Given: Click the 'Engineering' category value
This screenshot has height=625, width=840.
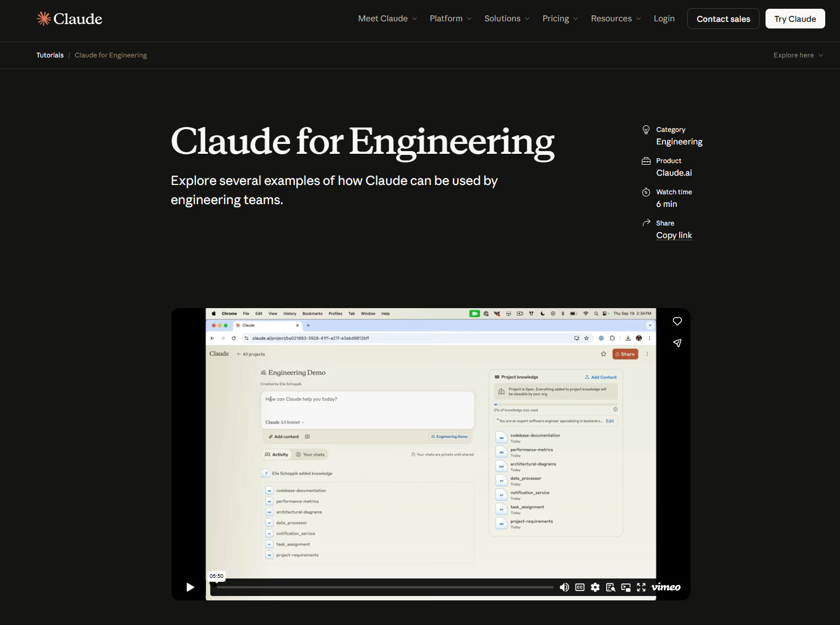Looking at the screenshot, I should click(679, 142).
